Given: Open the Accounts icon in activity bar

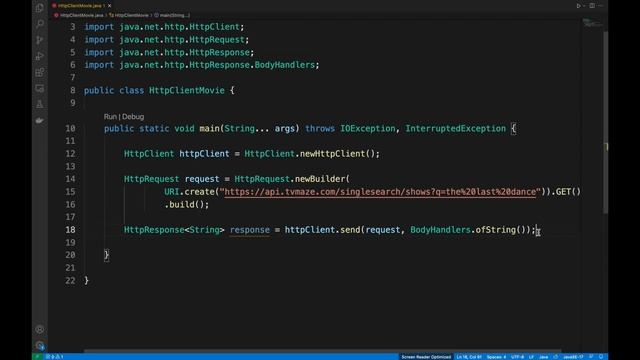Looking at the screenshot, I should click(40, 329).
